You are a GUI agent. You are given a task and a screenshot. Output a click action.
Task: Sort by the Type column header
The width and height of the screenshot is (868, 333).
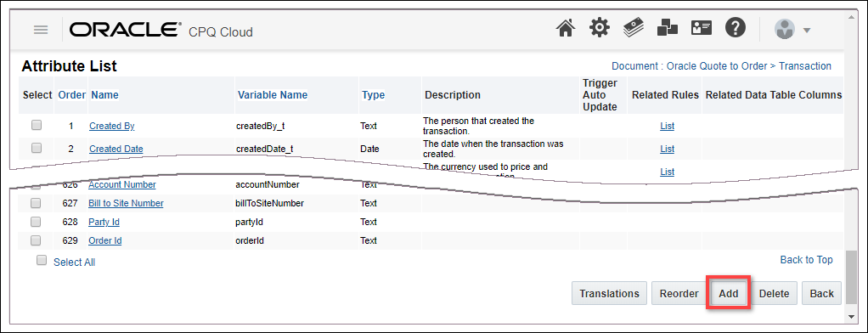coord(373,95)
